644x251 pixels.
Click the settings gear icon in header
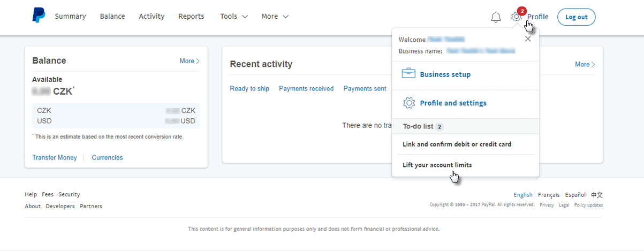tap(516, 17)
